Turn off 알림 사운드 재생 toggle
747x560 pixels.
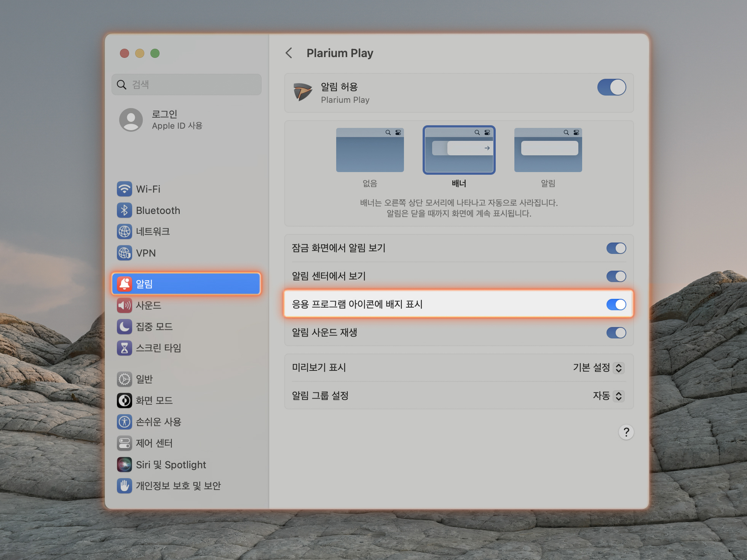[616, 333]
